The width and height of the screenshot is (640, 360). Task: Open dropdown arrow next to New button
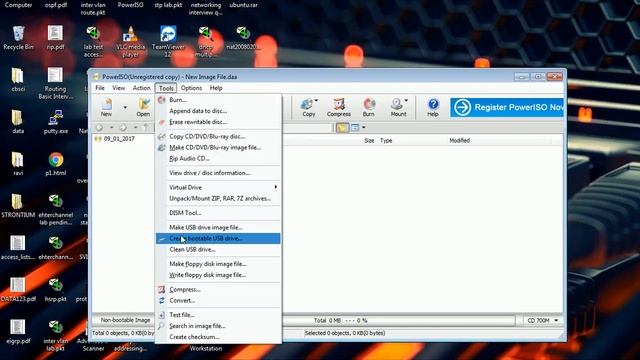125,107
